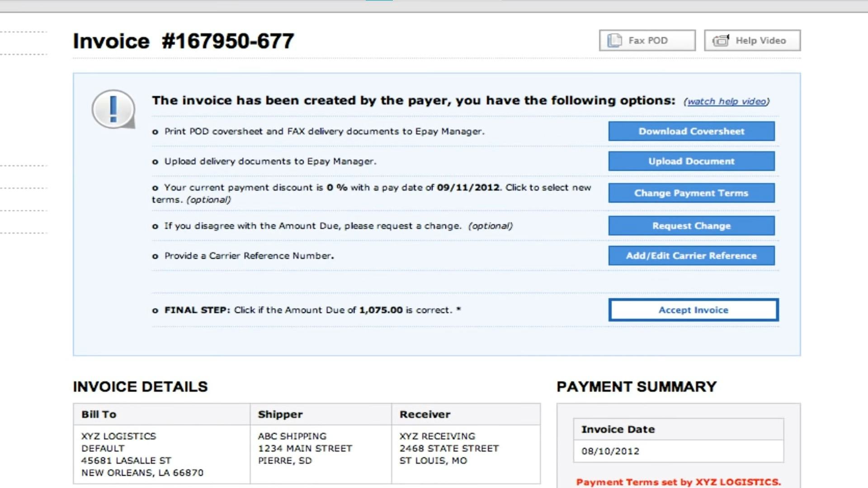Select the ABC SHIPPING shipper address cell
868x488 pixels.
tap(305, 448)
